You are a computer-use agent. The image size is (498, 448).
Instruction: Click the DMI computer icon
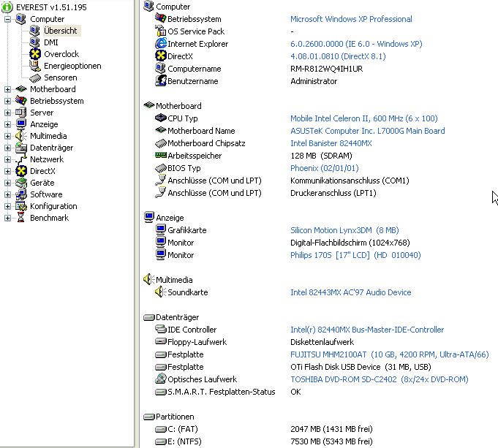click(34, 42)
